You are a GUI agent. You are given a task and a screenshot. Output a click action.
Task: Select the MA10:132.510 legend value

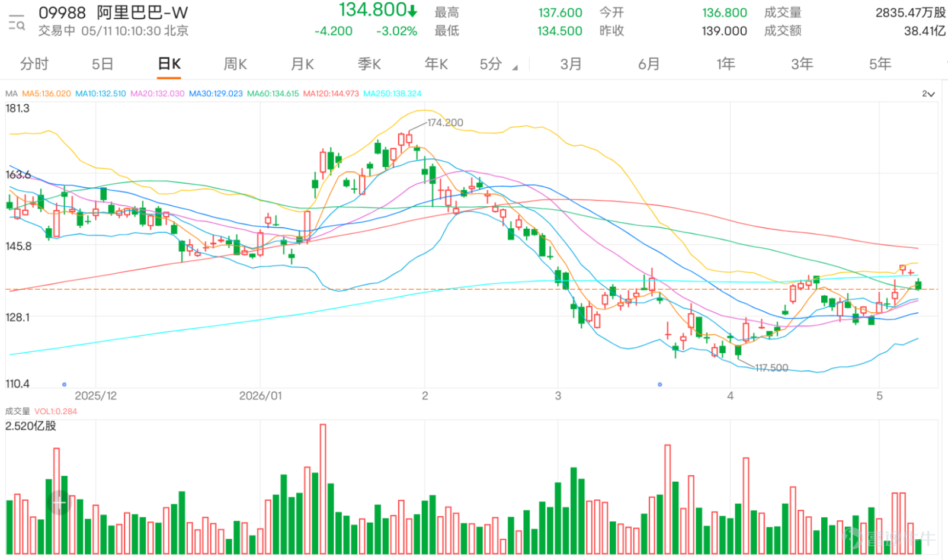pyautogui.click(x=101, y=94)
